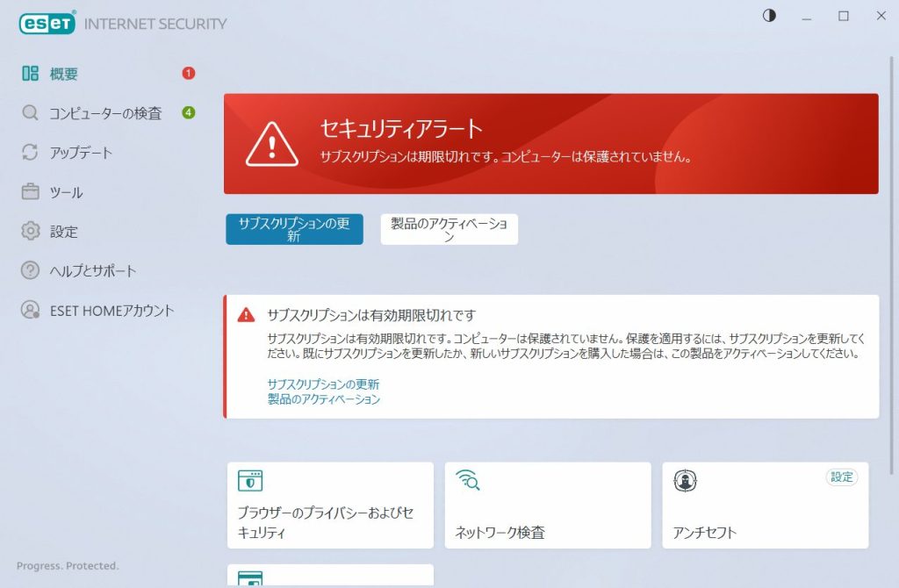Click the サブスクリプションは有効期限切れです heading

pos(371,315)
